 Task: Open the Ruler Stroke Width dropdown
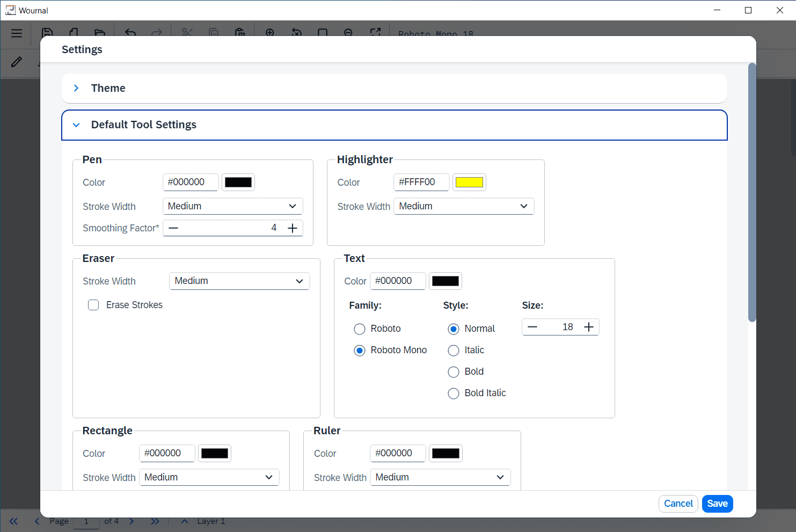(440, 477)
